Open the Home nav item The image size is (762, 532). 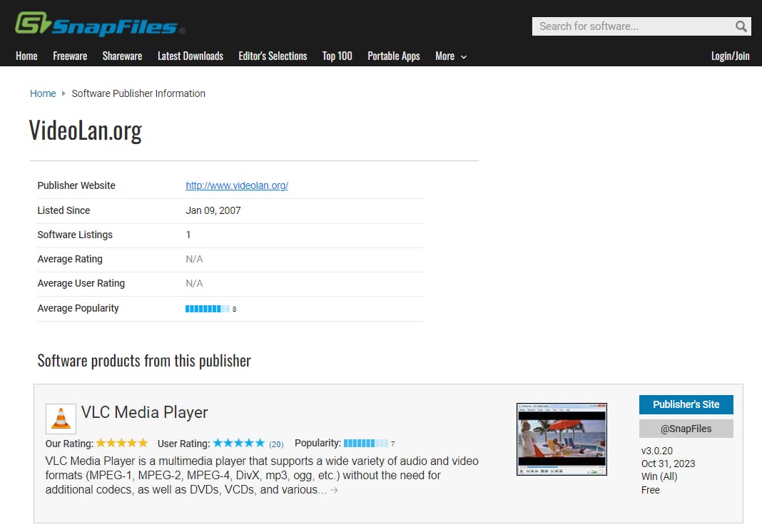[x=26, y=56]
